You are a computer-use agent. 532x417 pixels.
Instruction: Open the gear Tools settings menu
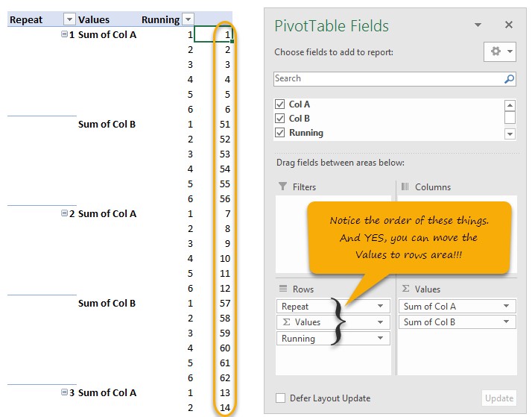click(499, 52)
